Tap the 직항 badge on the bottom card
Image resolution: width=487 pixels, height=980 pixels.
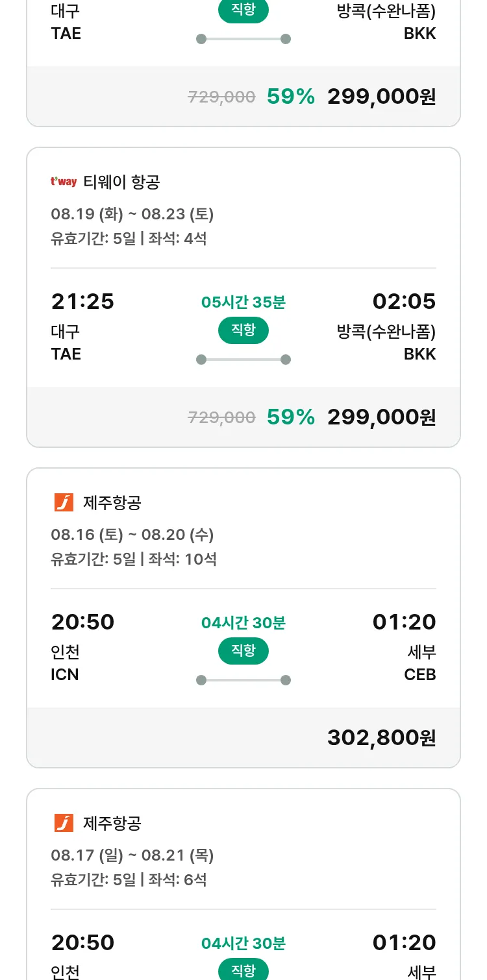tap(243, 970)
